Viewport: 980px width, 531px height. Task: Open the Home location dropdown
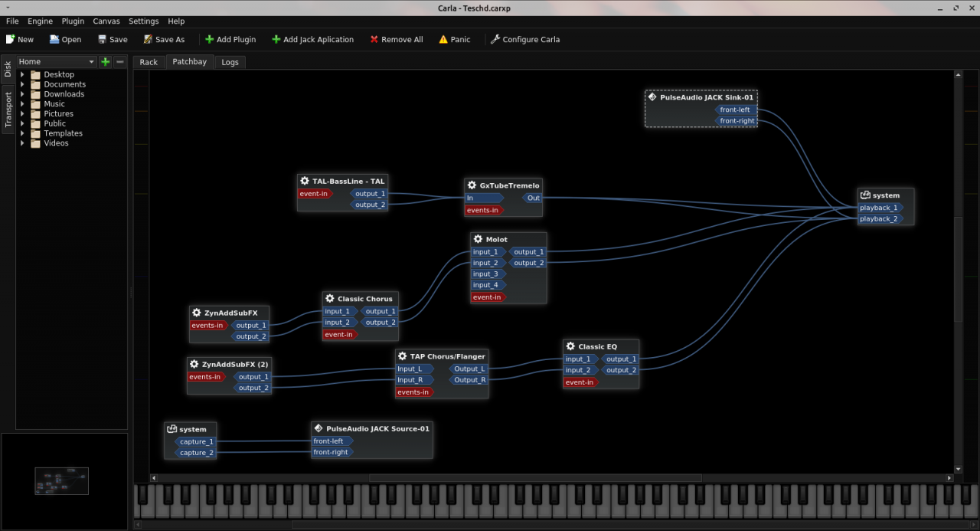point(57,61)
